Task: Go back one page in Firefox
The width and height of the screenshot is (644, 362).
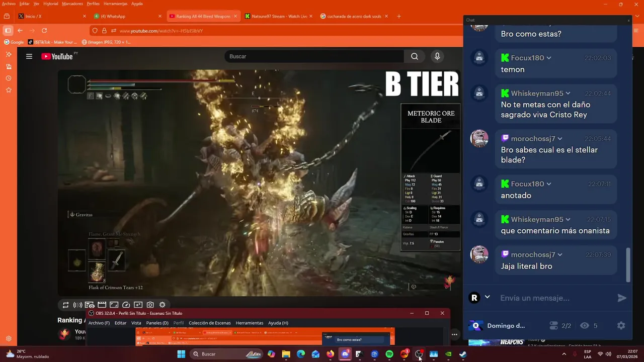Action: 20,31
